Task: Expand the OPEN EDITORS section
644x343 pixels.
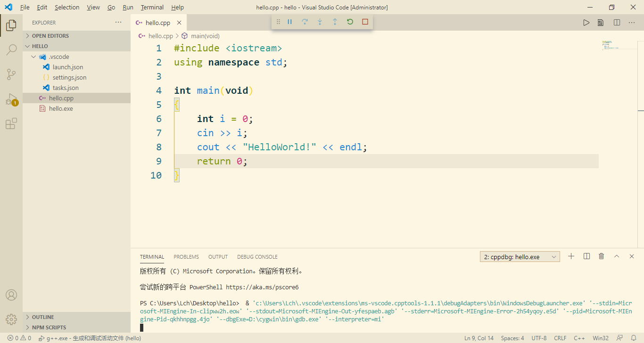Action: pos(76,36)
